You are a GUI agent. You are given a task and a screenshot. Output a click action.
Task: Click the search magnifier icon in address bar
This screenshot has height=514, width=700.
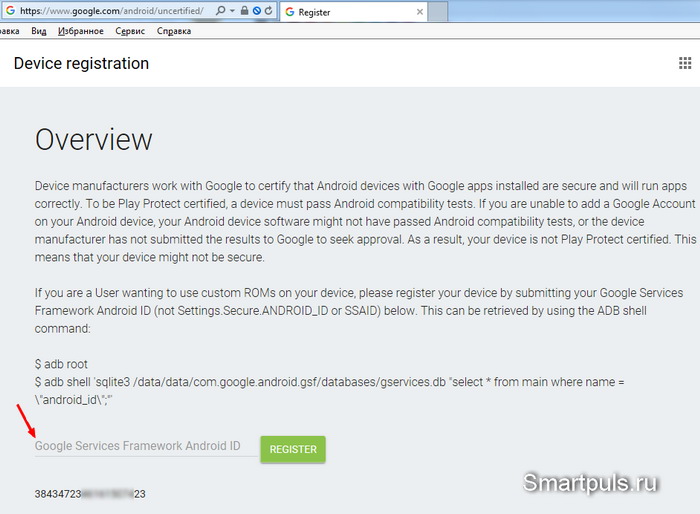click(221, 10)
